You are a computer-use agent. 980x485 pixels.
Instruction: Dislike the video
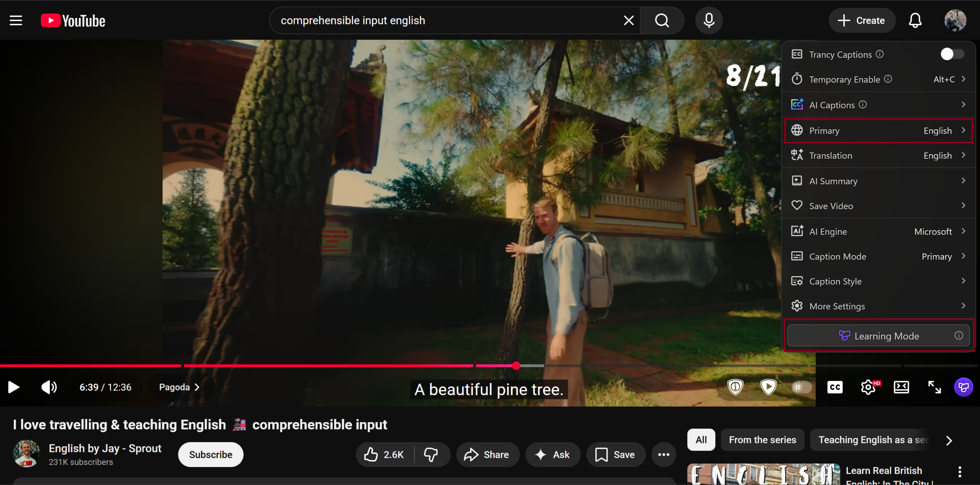431,454
